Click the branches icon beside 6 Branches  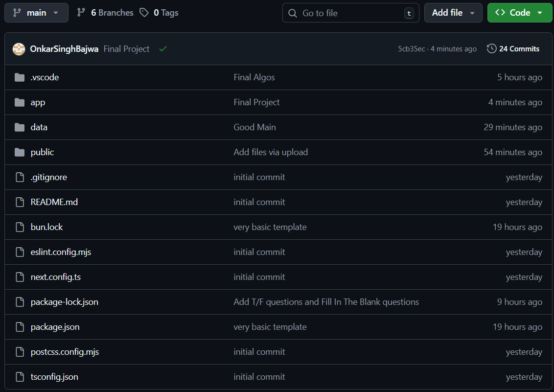[81, 13]
